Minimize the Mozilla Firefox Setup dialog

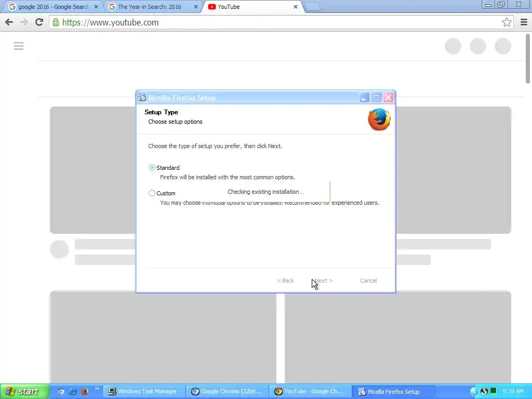[x=364, y=98]
